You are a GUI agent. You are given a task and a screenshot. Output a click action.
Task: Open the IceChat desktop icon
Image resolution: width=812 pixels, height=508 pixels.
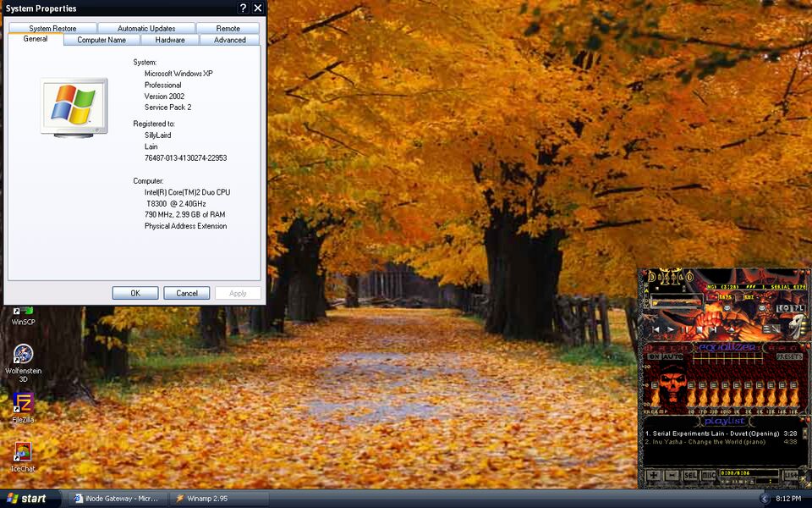23,456
